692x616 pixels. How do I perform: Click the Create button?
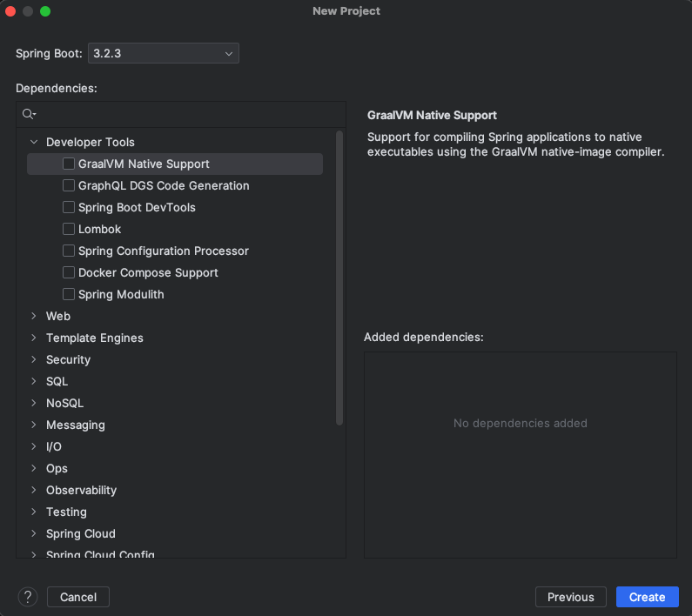647,597
